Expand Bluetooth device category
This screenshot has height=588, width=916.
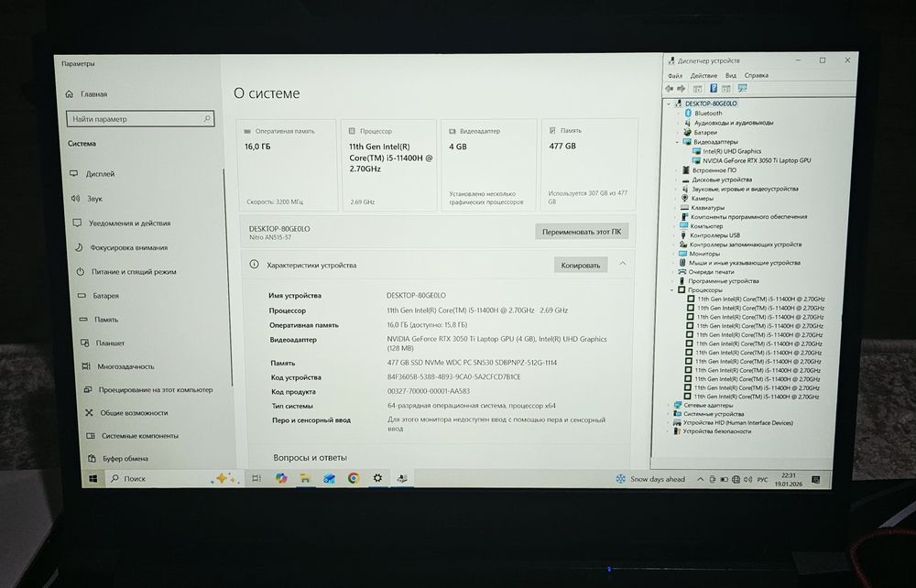coord(678,114)
